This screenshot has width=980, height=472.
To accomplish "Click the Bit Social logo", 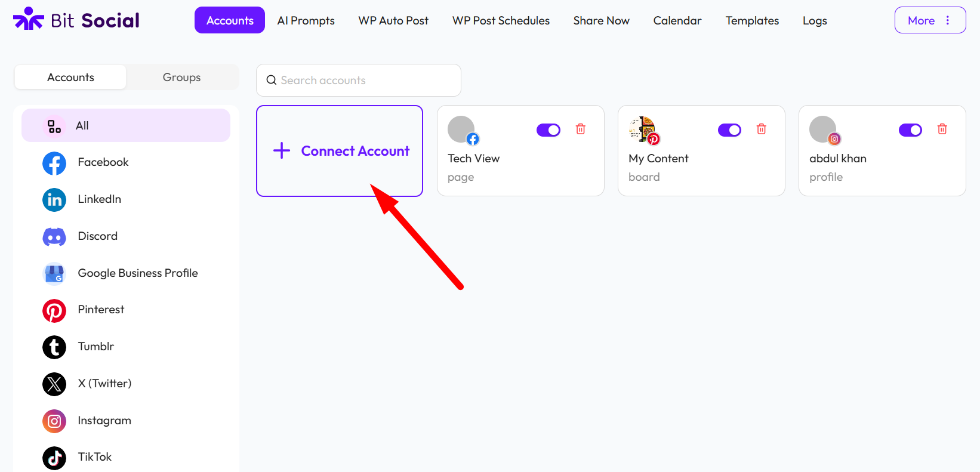I will click(76, 19).
